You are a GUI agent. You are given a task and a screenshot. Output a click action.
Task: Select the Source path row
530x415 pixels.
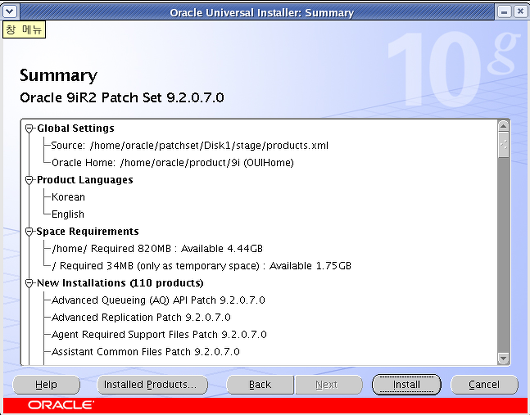190,146
